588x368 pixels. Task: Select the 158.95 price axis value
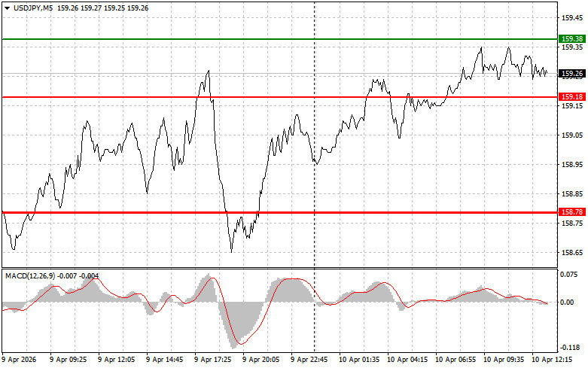[572, 165]
